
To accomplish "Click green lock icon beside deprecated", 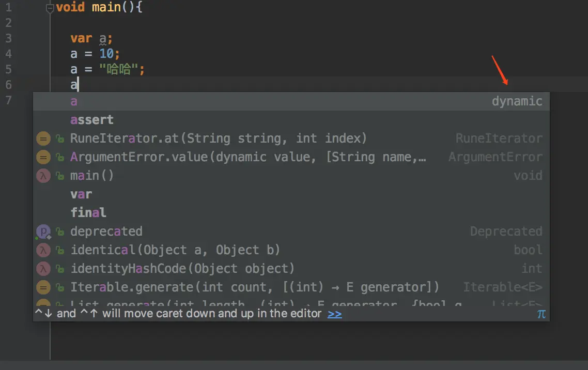I will 60,232.
